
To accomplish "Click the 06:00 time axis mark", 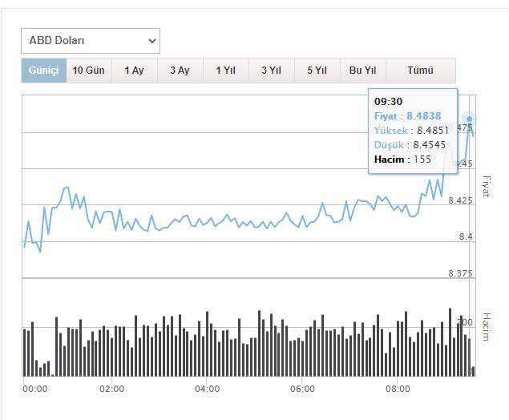I will pyautogui.click(x=302, y=390).
